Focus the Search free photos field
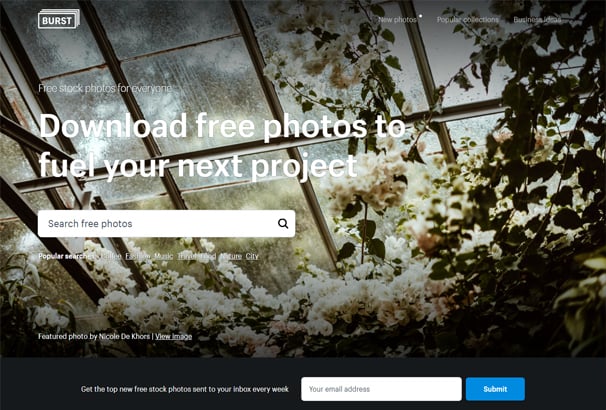 click(x=167, y=223)
